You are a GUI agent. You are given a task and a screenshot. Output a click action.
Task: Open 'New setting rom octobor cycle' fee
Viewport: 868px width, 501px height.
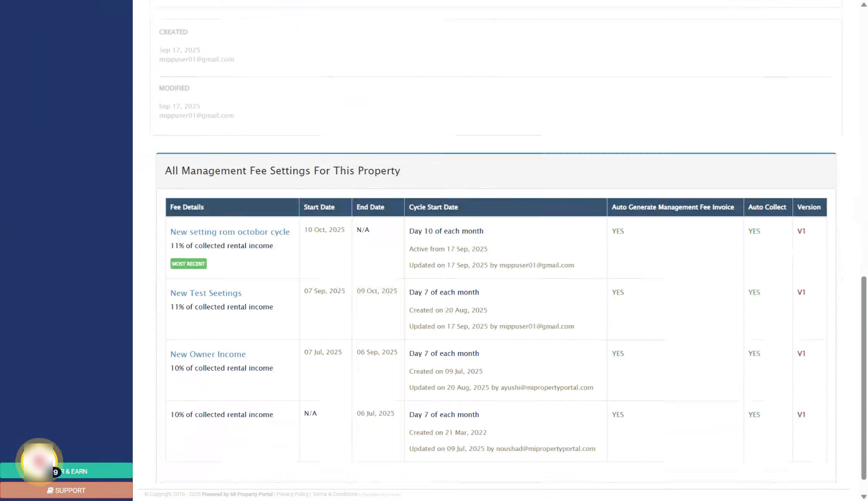230,232
